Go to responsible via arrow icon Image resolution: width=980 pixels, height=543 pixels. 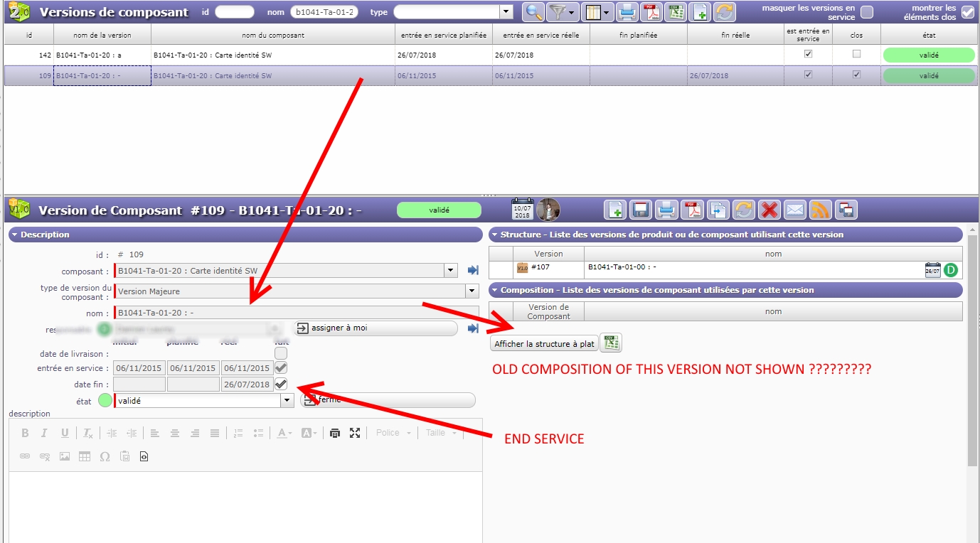pos(473,328)
